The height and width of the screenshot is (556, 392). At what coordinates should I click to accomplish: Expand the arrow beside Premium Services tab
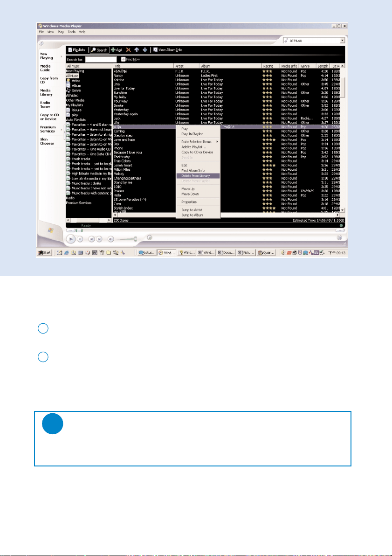click(x=62, y=129)
